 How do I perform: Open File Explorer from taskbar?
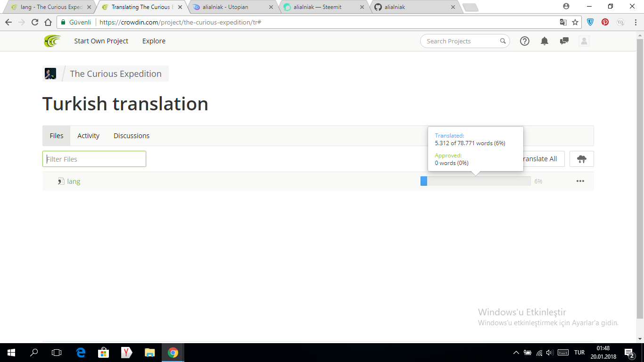point(149,353)
